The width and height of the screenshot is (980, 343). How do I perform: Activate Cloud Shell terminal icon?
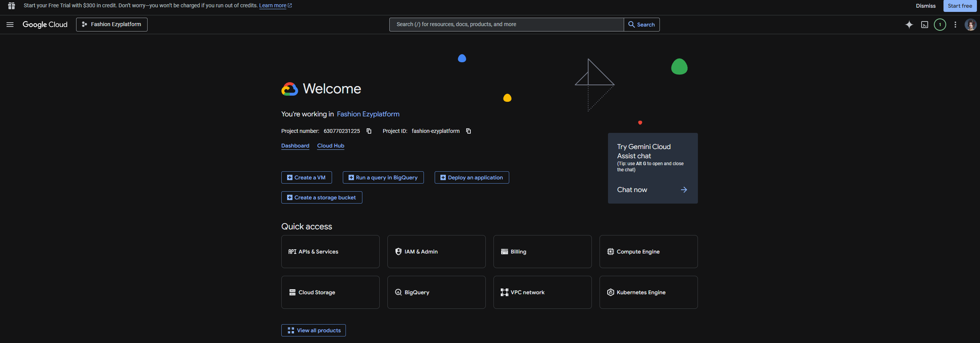(x=925, y=25)
